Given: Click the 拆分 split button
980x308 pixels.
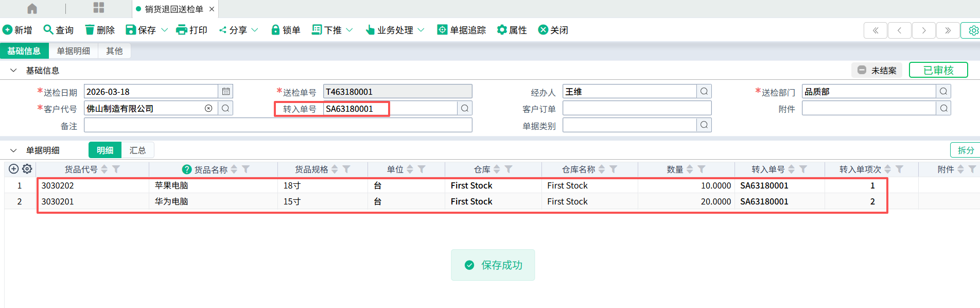Looking at the screenshot, I should pos(965,150).
